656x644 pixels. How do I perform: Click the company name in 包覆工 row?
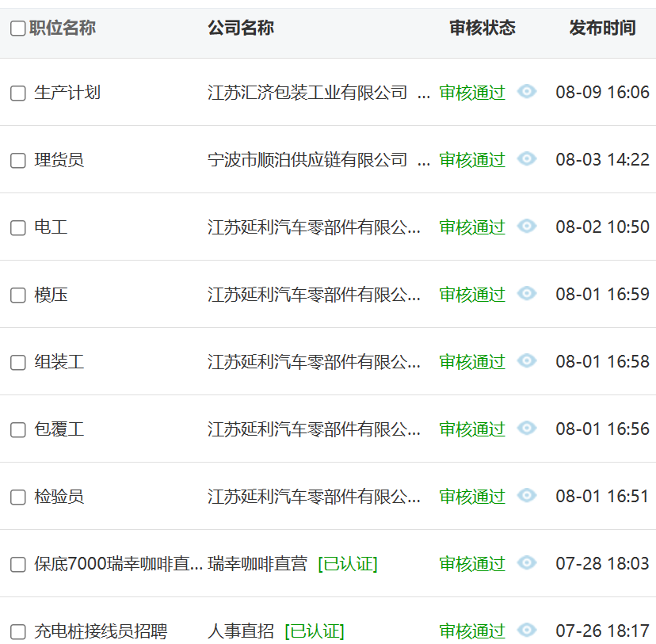pyautogui.click(x=314, y=429)
